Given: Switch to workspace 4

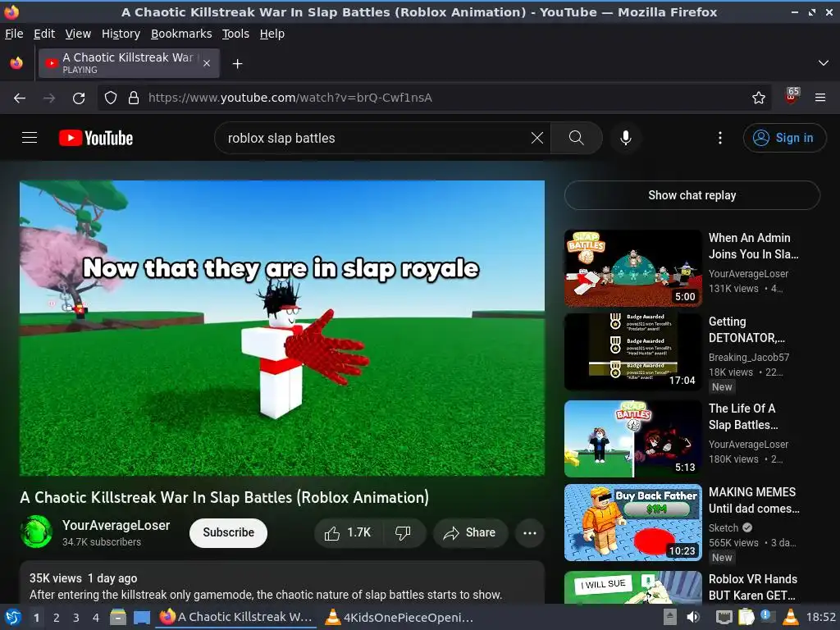Looking at the screenshot, I should click(95, 618).
